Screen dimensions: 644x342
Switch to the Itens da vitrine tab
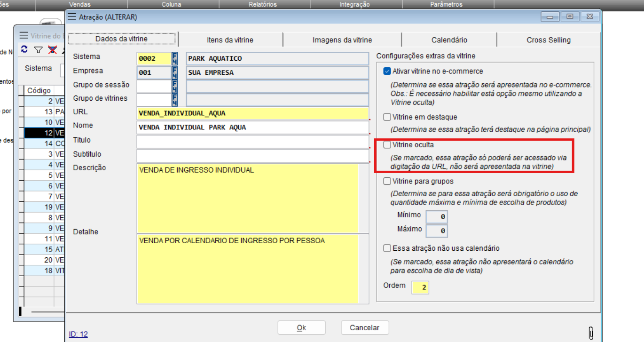click(230, 40)
